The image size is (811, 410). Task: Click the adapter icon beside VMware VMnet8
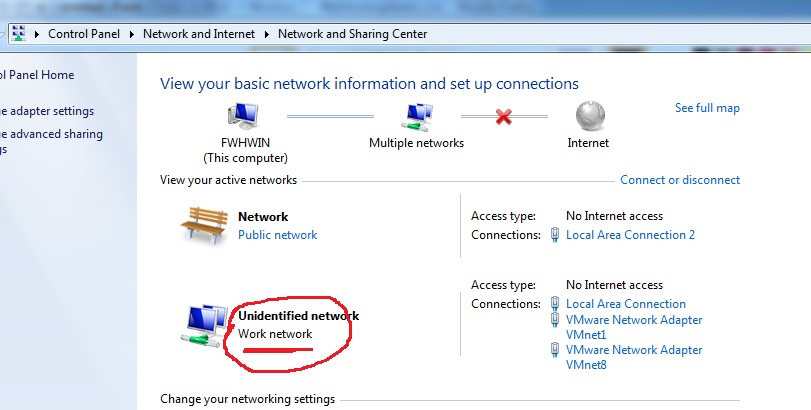coord(555,350)
